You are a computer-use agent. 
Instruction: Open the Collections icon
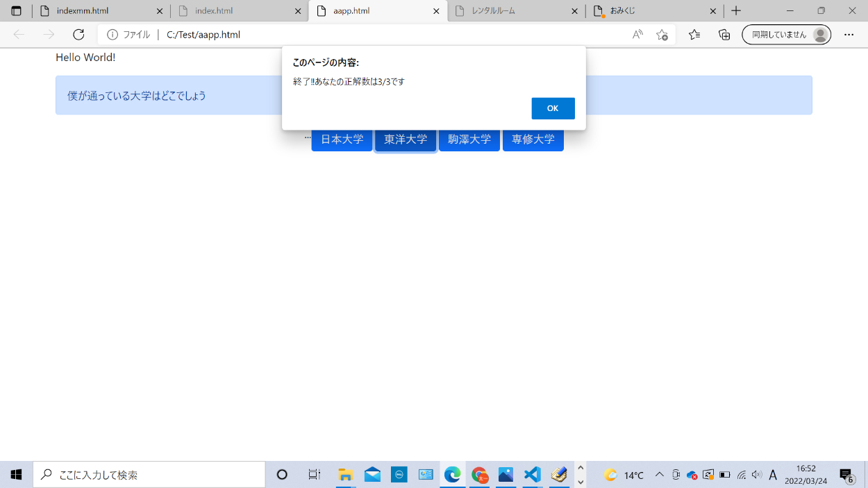(x=724, y=35)
